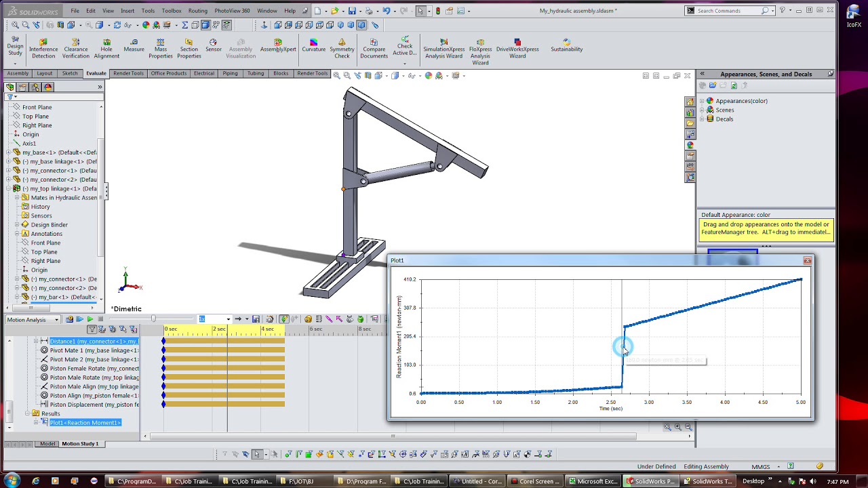Open Sustainability tool
This screenshot has height=488, width=868.
pos(567,45)
